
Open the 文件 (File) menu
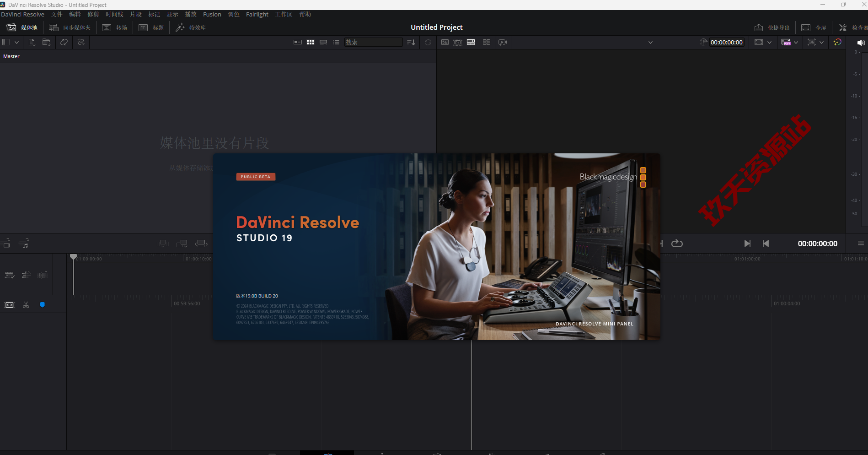click(x=57, y=14)
